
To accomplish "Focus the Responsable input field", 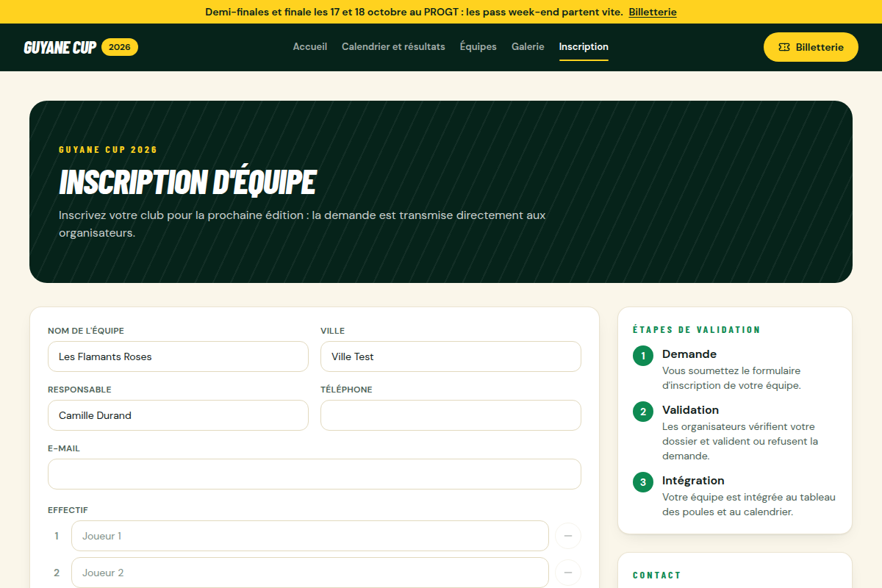I will click(178, 415).
